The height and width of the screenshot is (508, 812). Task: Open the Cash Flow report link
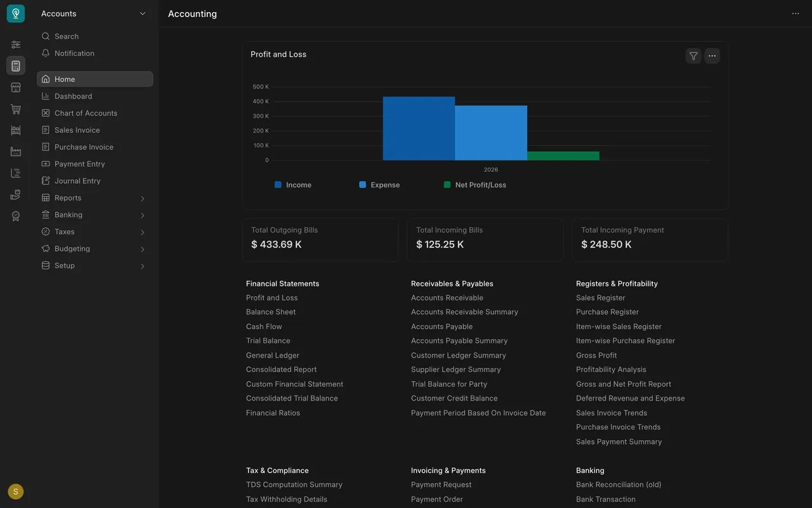click(x=264, y=326)
